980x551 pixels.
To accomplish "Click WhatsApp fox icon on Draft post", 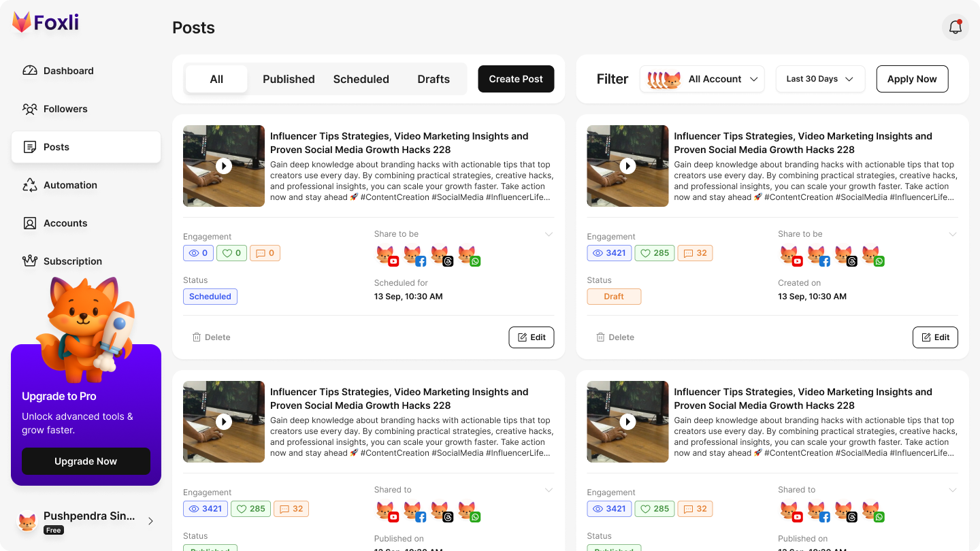I will pos(872,256).
